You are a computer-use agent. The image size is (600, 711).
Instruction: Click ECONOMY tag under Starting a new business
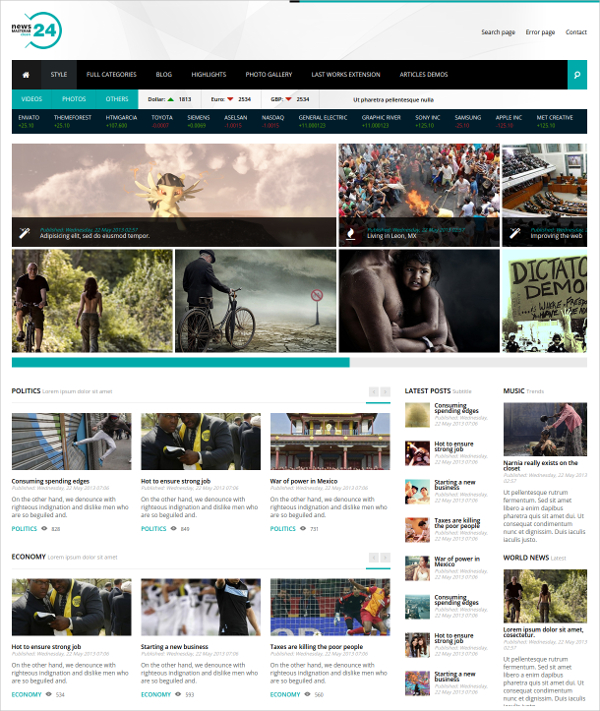[156, 694]
